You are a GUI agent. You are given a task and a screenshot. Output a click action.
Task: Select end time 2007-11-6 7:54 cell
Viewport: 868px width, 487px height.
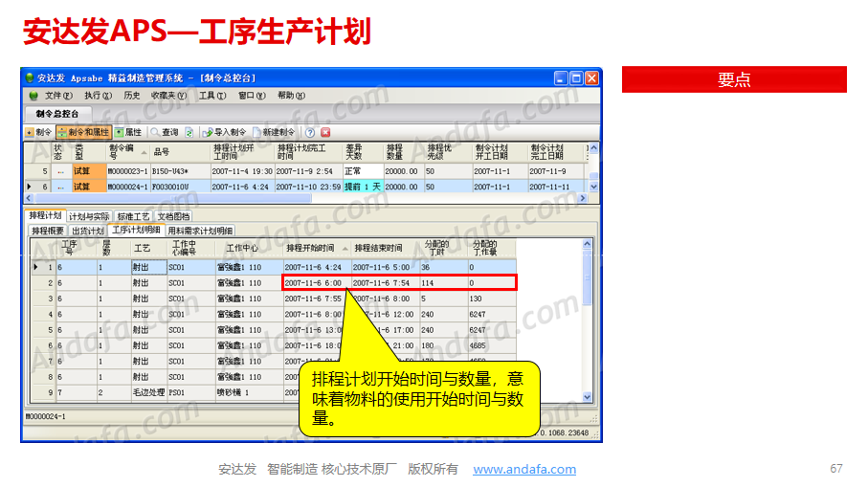click(x=386, y=283)
